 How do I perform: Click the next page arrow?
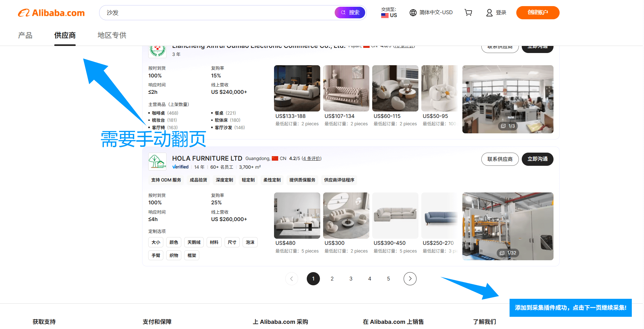pos(410,279)
